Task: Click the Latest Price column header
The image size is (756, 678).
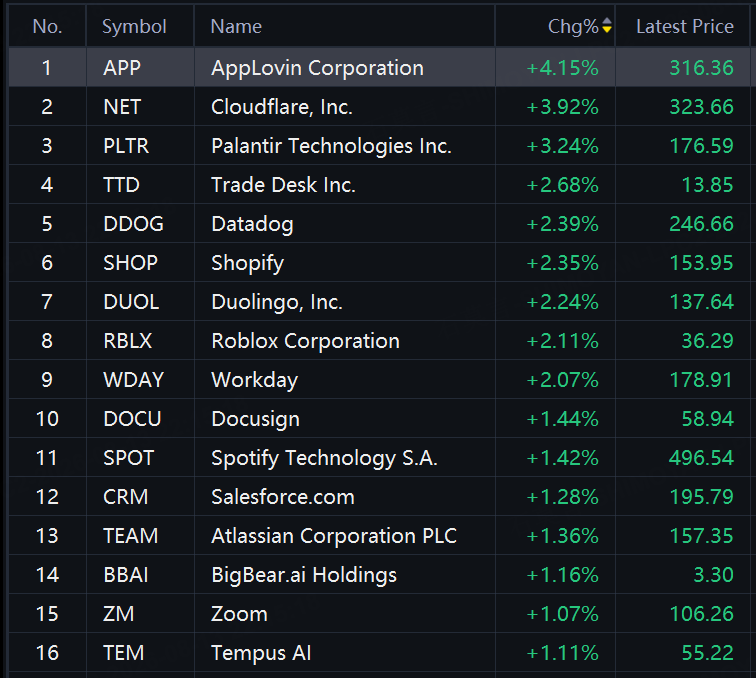Action: [685, 26]
